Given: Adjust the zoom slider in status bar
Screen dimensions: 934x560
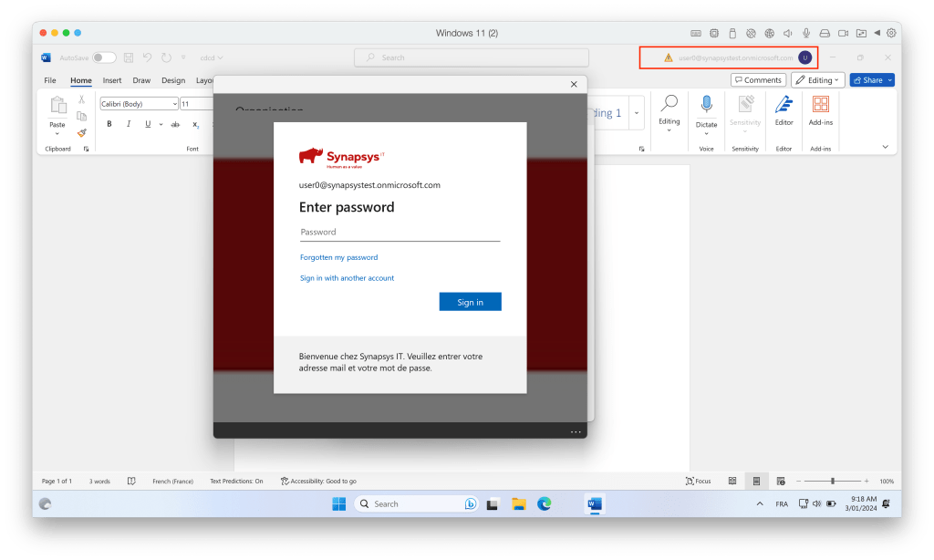Looking at the screenshot, I should click(832, 481).
